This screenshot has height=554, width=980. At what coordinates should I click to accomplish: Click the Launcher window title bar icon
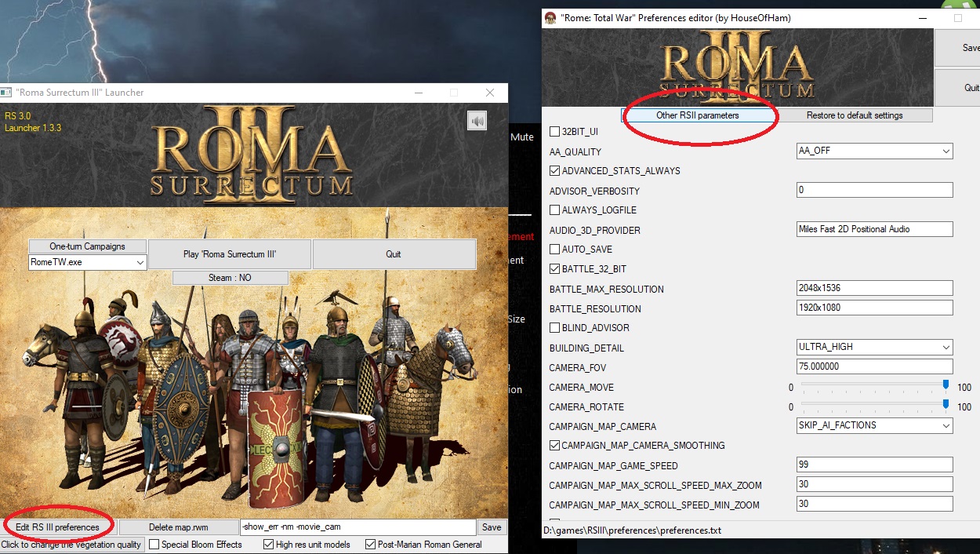pos(5,93)
